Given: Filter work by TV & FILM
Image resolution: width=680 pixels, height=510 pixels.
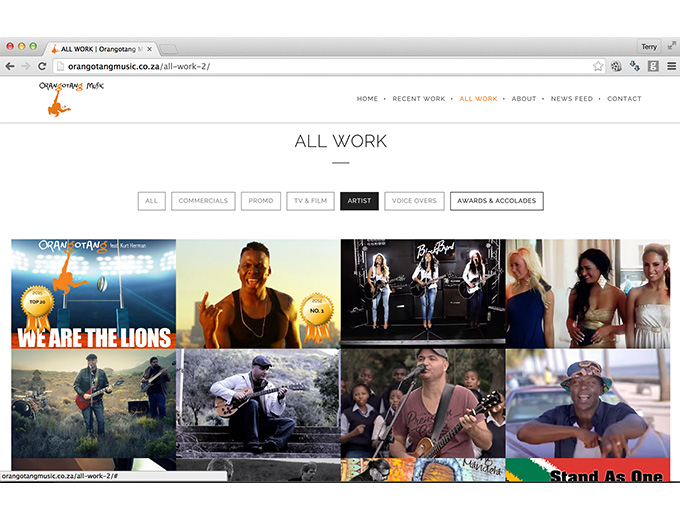Looking at the screenshot, I should pyautogui.click(x=310, y=201).
